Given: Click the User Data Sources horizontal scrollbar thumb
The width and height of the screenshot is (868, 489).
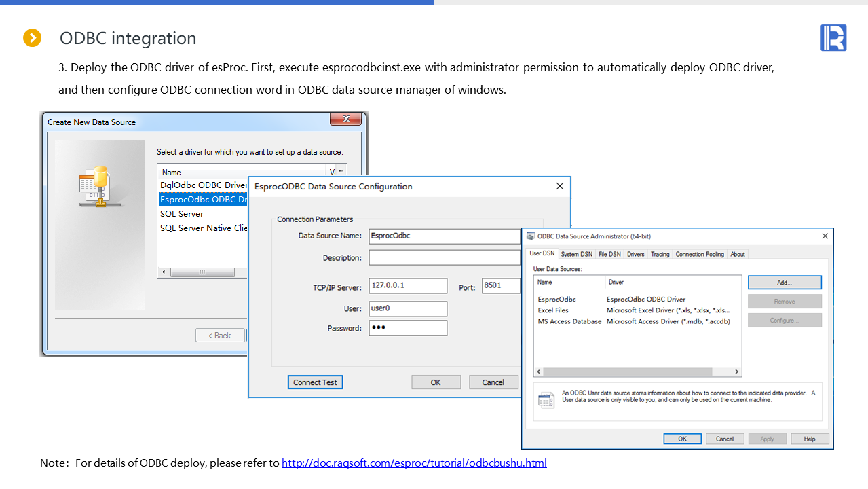Looking at the screenshot, I should point(628,372).
